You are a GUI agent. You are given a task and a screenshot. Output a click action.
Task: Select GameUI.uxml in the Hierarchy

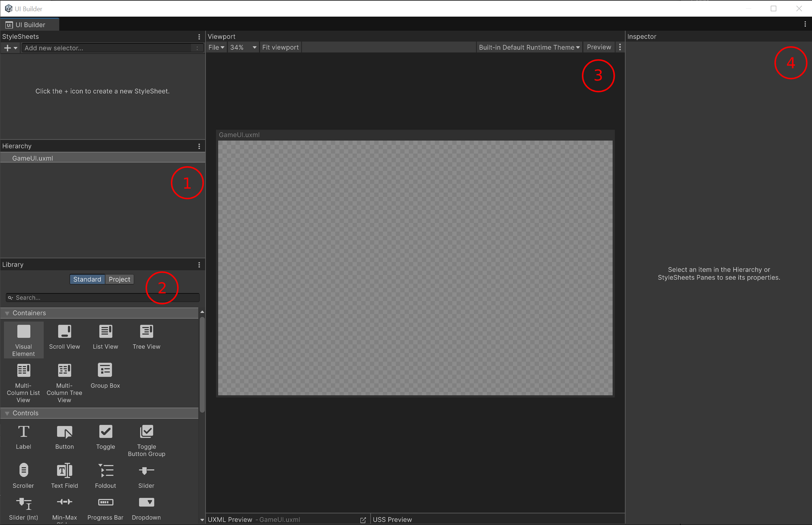tap(33, 158)
